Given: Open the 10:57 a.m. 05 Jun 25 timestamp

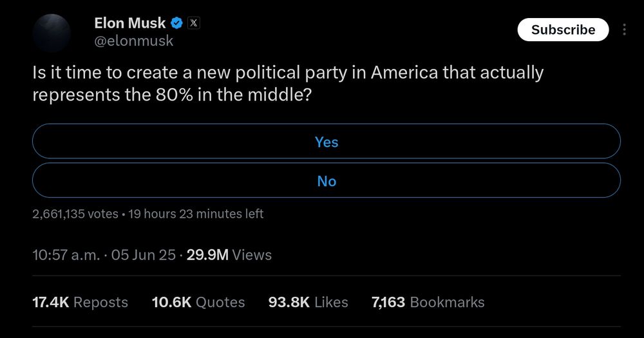Looking at the screenshot, I should click(104, 255).
